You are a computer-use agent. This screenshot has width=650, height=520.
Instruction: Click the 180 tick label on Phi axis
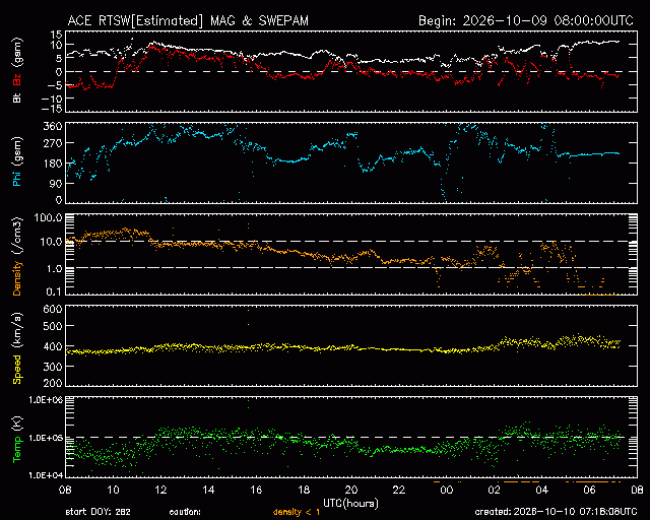click(x=53, y=163)
